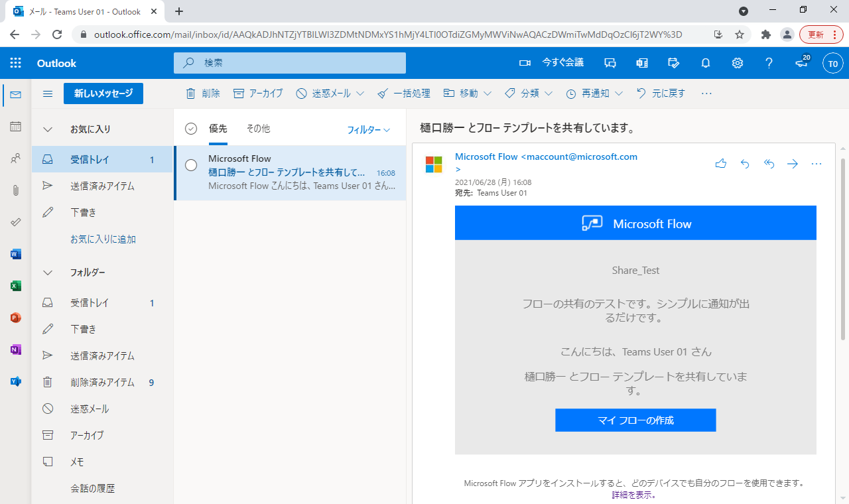Select the Microsoft Flow email's circle checkbox

click(x=191, y=165)
